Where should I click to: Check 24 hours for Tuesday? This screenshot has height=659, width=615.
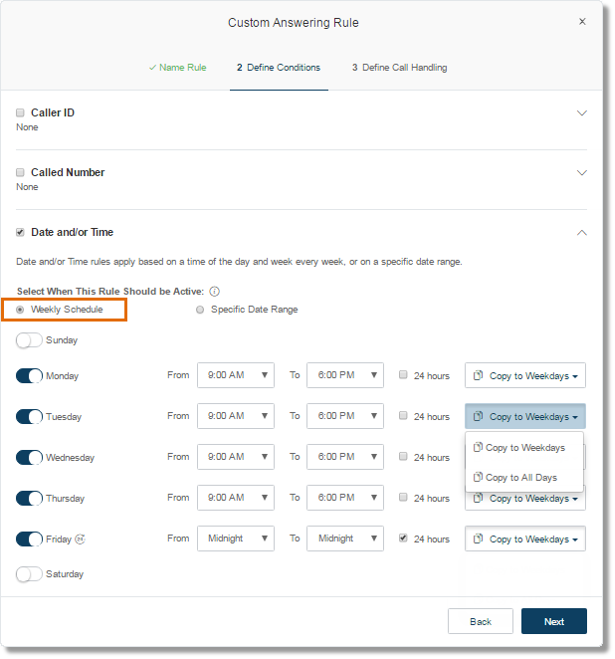[x=403, y=415]
